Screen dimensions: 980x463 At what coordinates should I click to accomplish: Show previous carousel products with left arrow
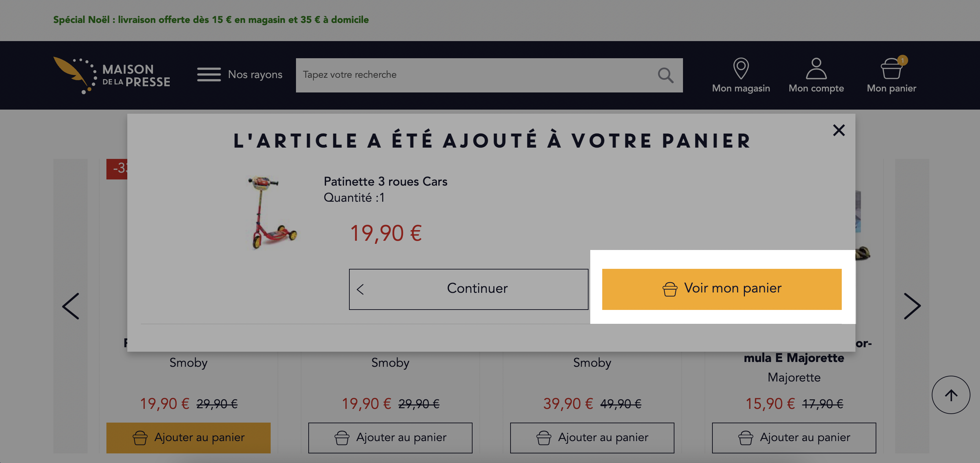(x=70, y=306)
